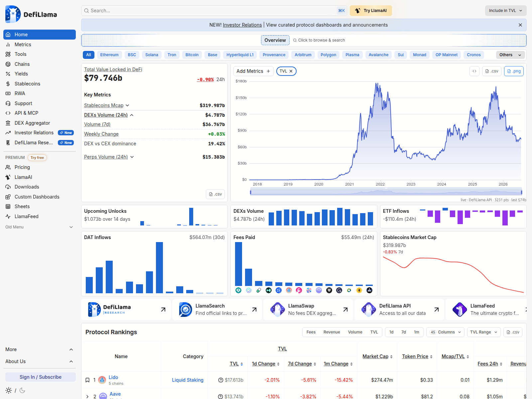Open Pricing page

click(x=40, y=167)
